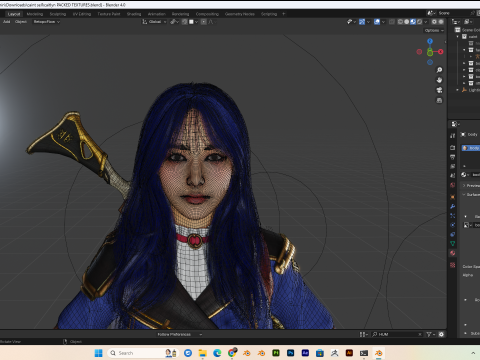Click the filter funnel icon in bottom editor
The image size is (480, 360).
click(x=430, y=334)
